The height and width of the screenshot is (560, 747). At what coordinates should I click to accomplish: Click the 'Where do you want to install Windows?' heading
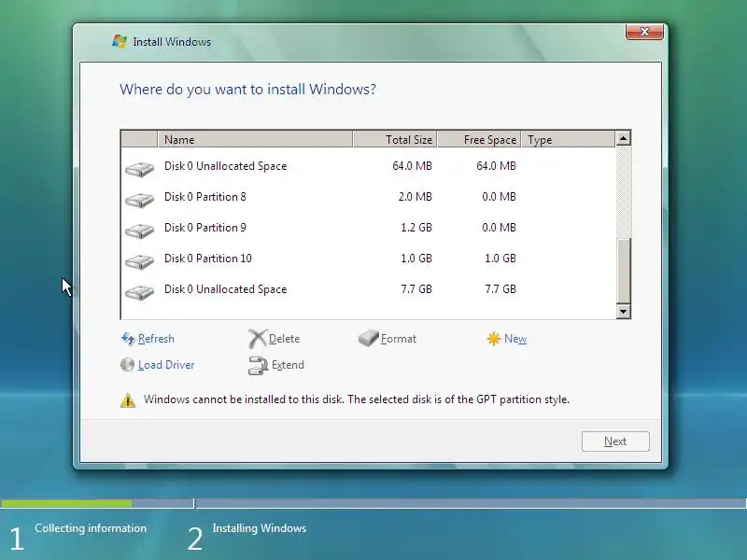247,90
